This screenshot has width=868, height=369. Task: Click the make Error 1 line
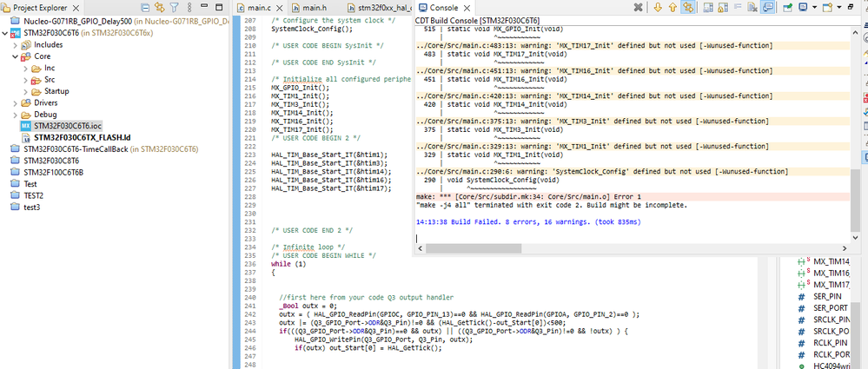pyautogui.click(x=528, y=197)
